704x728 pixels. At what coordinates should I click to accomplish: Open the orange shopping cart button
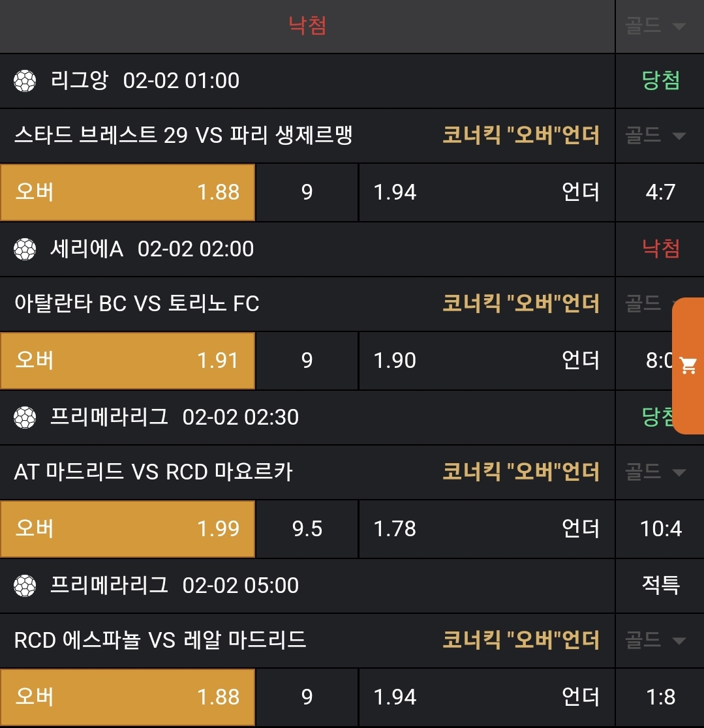tap(688, 365)
